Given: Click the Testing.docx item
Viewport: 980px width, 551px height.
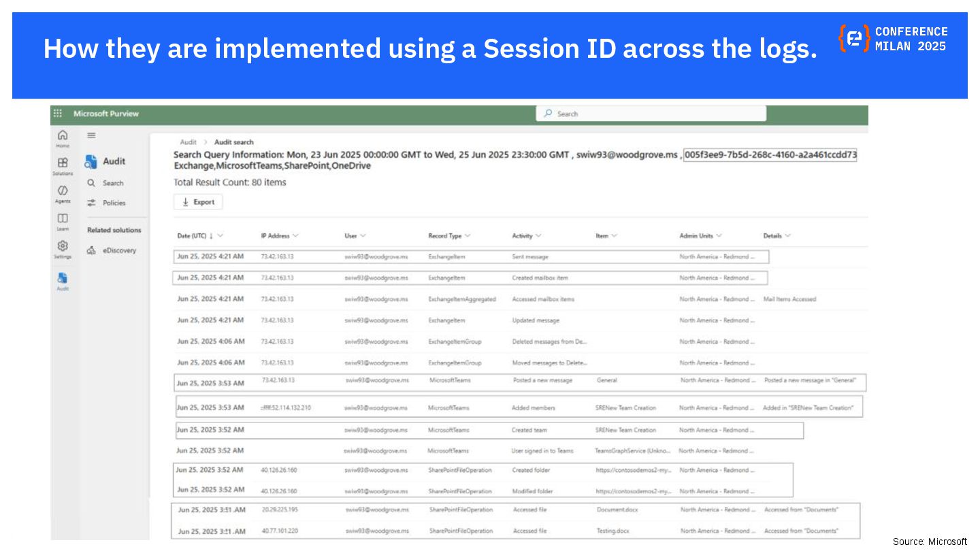Looking at the screenshot, I should coord(613,531).
